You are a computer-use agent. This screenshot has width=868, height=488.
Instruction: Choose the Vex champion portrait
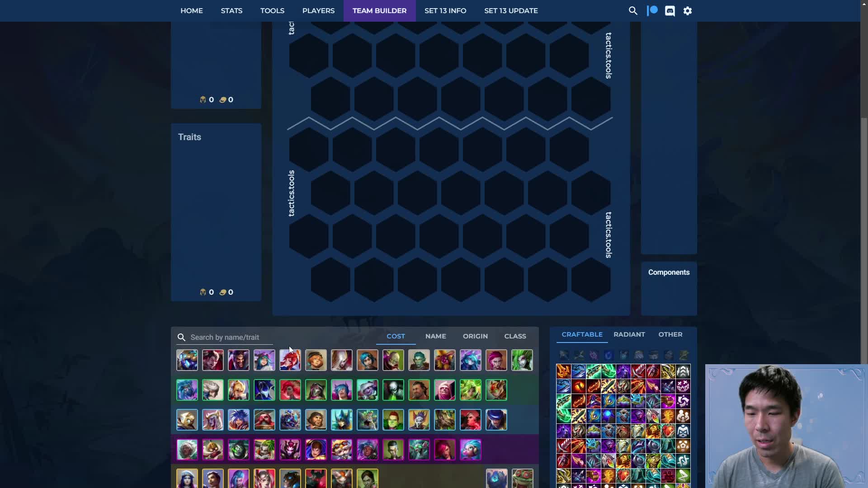(471, 360)
